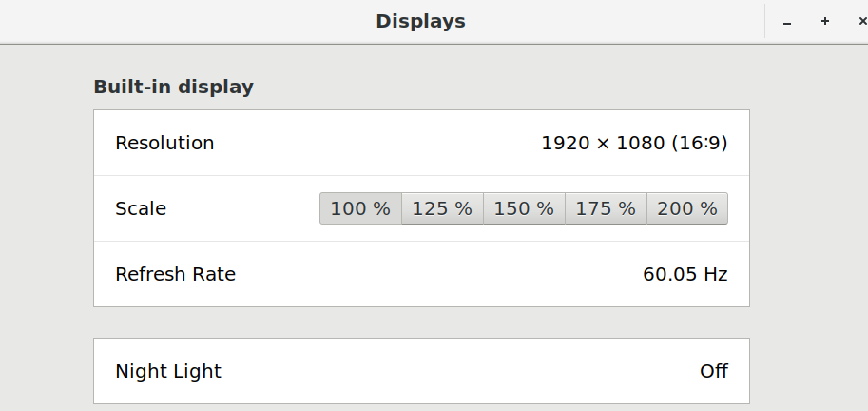Switch scale to 175 %
This screenshot has width=868, height=411.
tap(606, 208)
